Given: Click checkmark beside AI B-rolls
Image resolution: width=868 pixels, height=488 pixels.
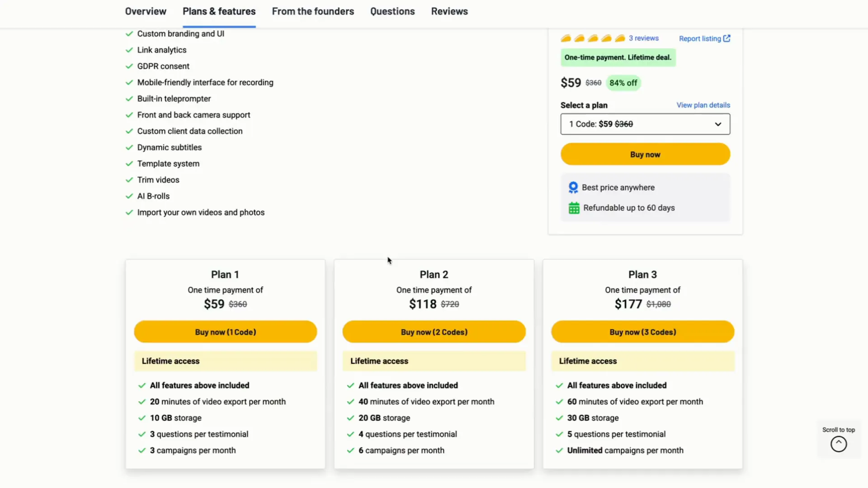Looking at the screenshot, I should [x=129, y=197].
